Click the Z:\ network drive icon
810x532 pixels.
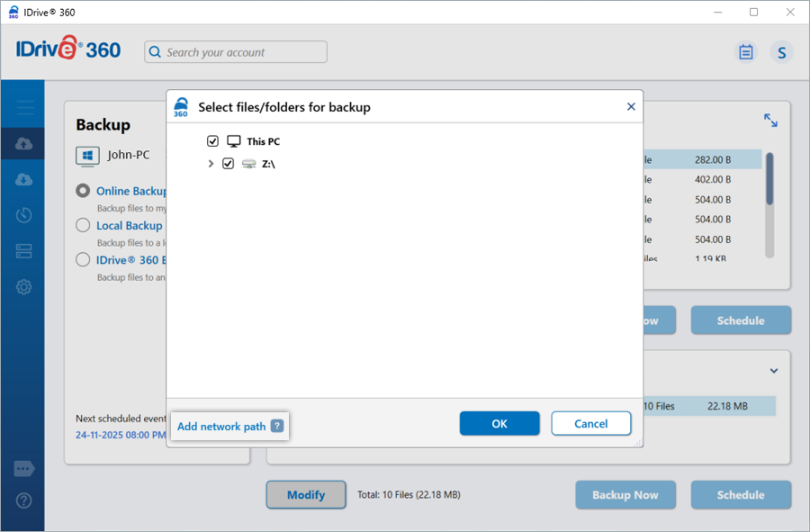click(249, 164)
